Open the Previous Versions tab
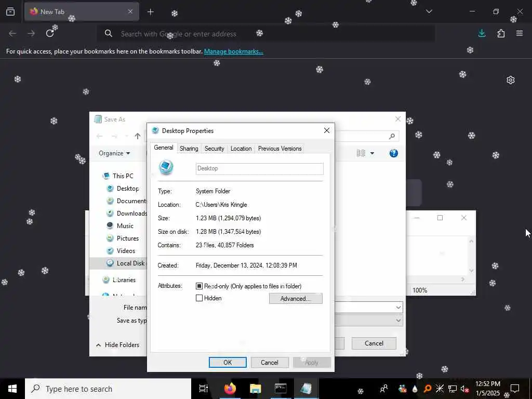This screenshot has height=399, width=532. click(280, 149)
